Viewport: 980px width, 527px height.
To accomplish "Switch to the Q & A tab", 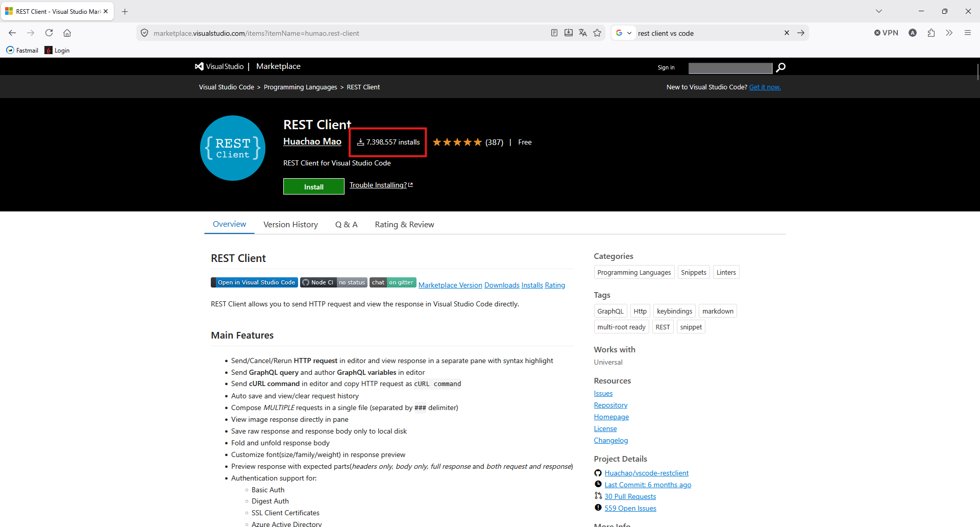I will click(x=346, y=225).
